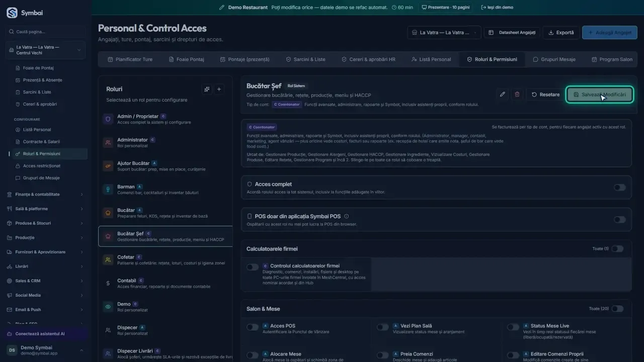Click the Resetare button

click(545, 95)
